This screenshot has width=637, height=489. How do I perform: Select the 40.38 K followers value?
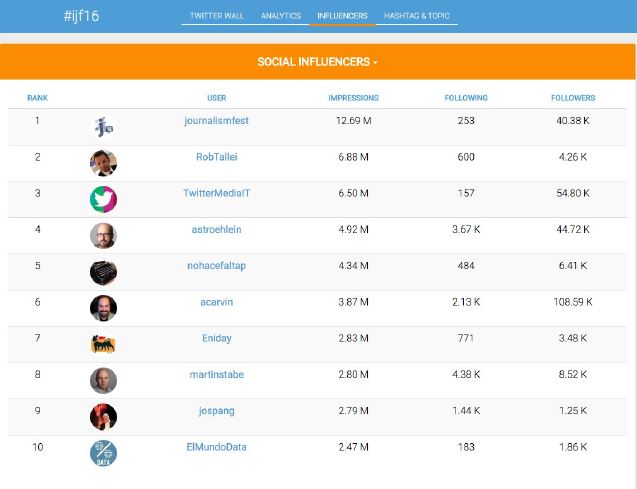(x=573, y=121)
